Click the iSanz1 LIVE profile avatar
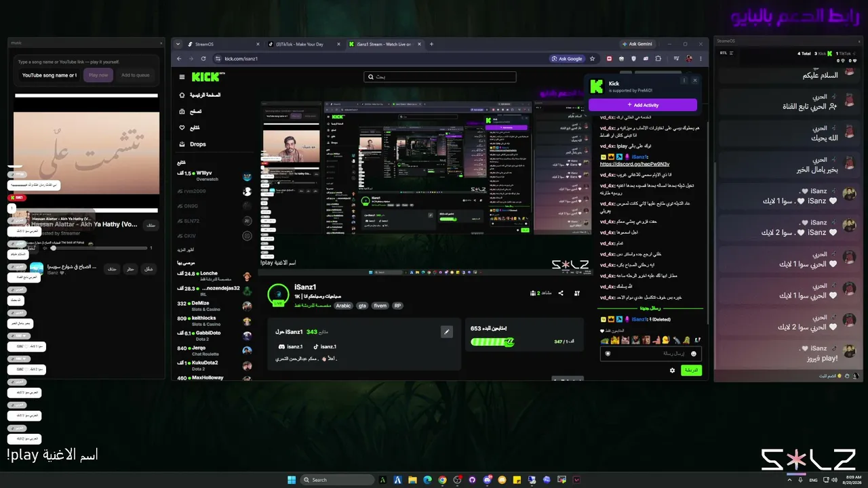The width and height of the screenshot is (868, 488). [278, 295]
